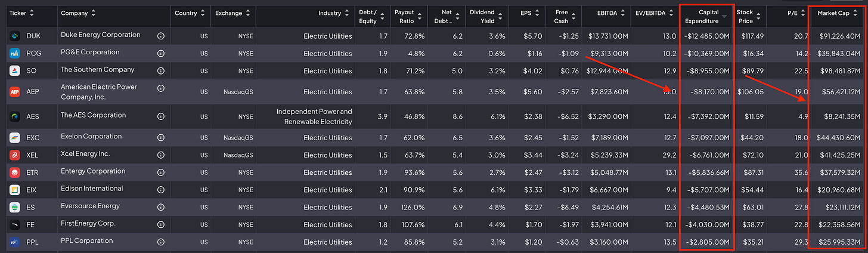This screenshot has height=253, width=868.
Task: Open info icon for The AES Corporation
Action: point(160,117)
